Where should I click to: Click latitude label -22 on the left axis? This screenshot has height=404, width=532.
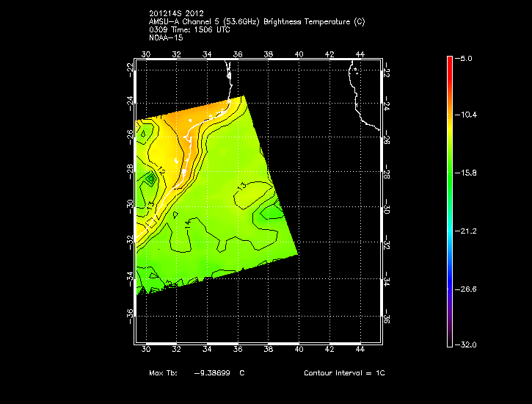(x=129, y=67)
